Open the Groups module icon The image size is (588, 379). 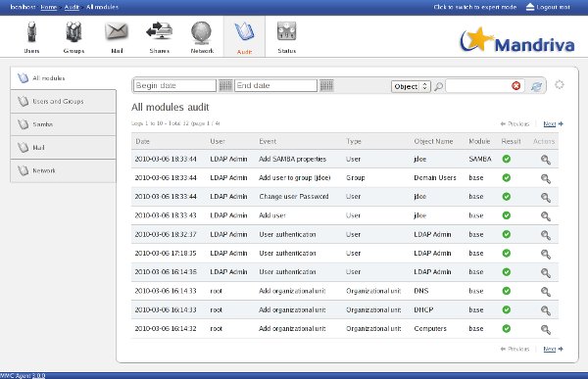(73, 32)
